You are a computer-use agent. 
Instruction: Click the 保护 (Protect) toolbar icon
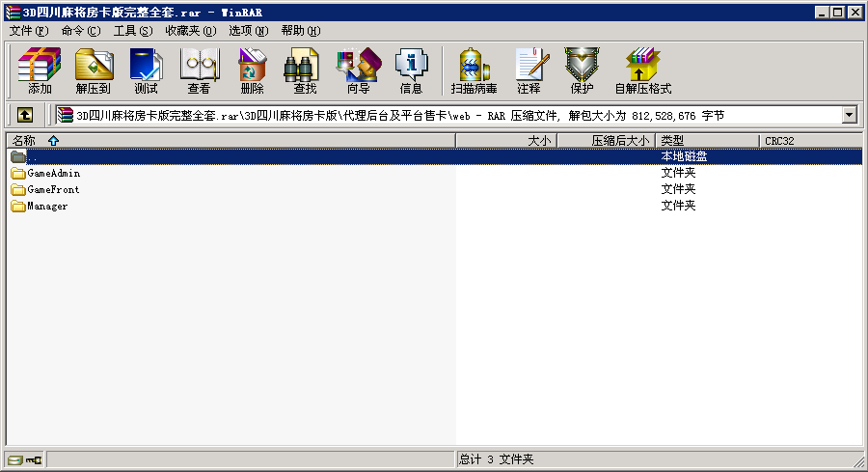point(582,70)
